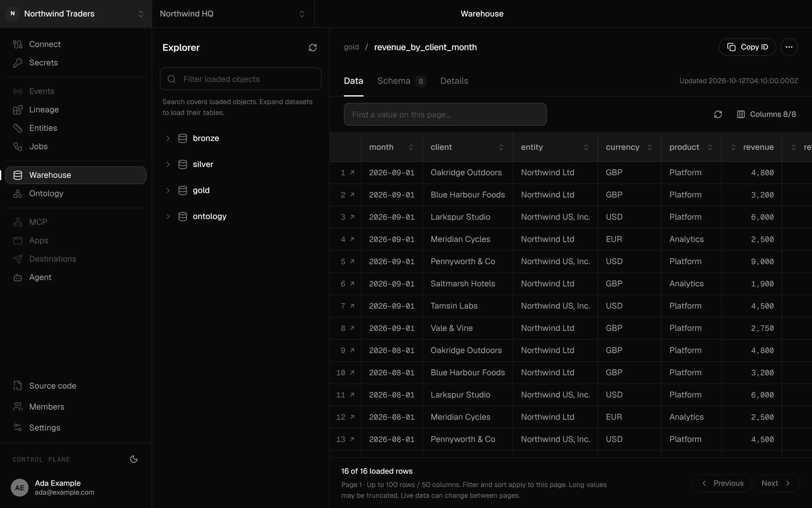Open Lineage from the sidebar
The height and width of the screenshot is (508, 812).
(76, 110)
